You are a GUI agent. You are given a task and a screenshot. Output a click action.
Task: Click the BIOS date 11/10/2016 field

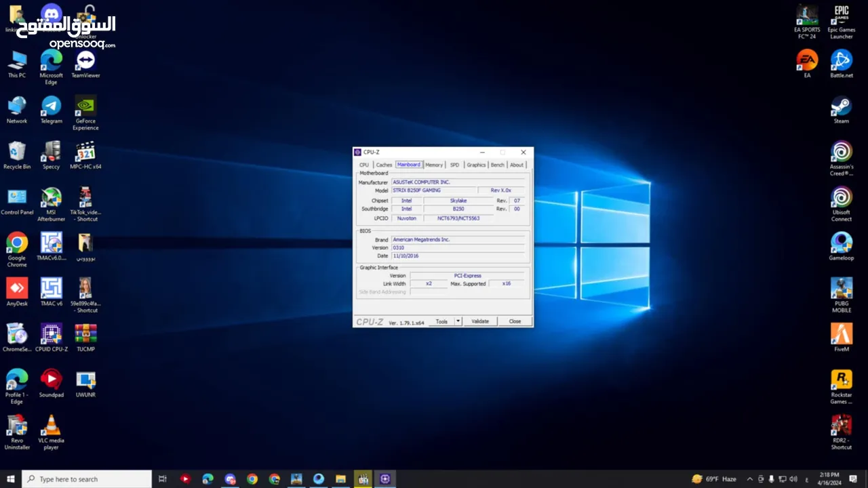(x=458, y=256)
